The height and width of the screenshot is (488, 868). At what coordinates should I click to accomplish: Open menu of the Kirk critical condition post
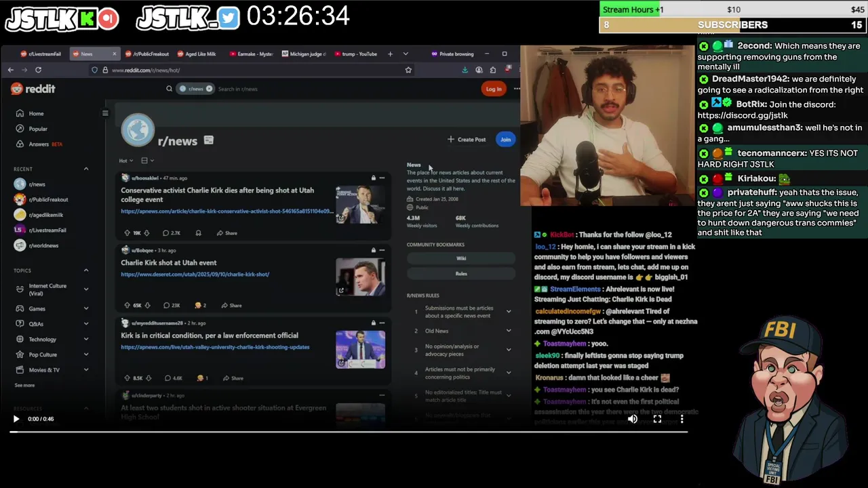coord(382,323)
